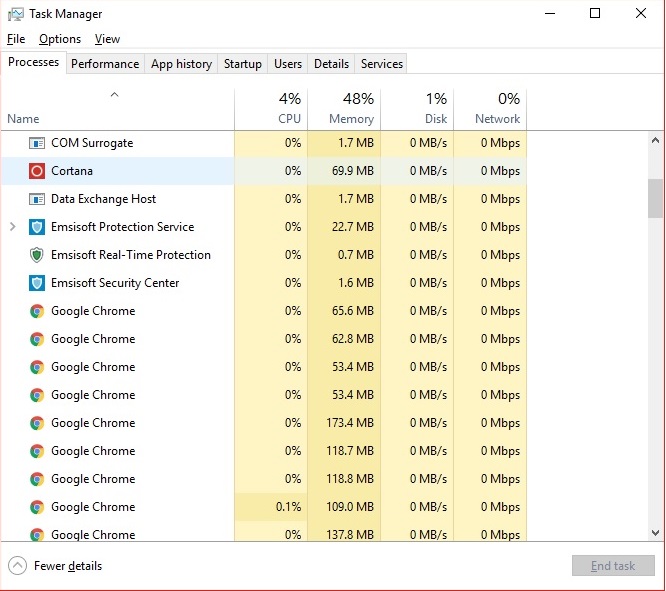This screenshot has height=591, width=666.
Task: Click the 0.1% CPU value
Action: [288, 507]
